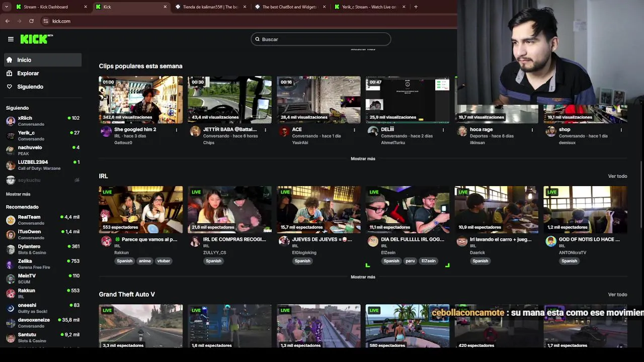Open the Irl lavando el carro stream title
This screenshot has height=362, width=644.
501,239
